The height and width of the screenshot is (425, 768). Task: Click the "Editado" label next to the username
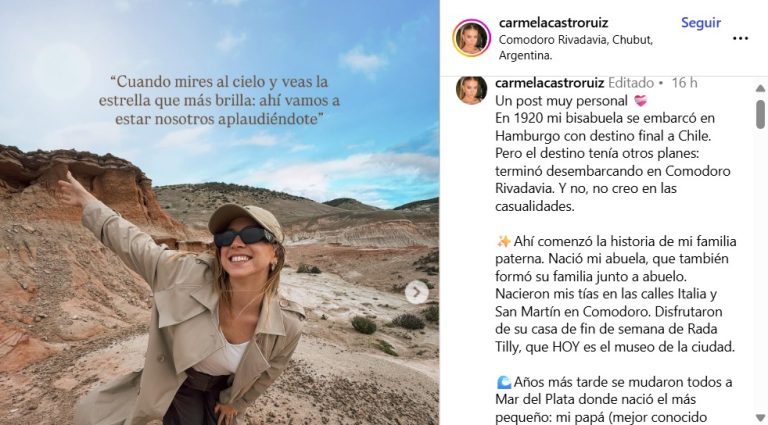point(631,83)
